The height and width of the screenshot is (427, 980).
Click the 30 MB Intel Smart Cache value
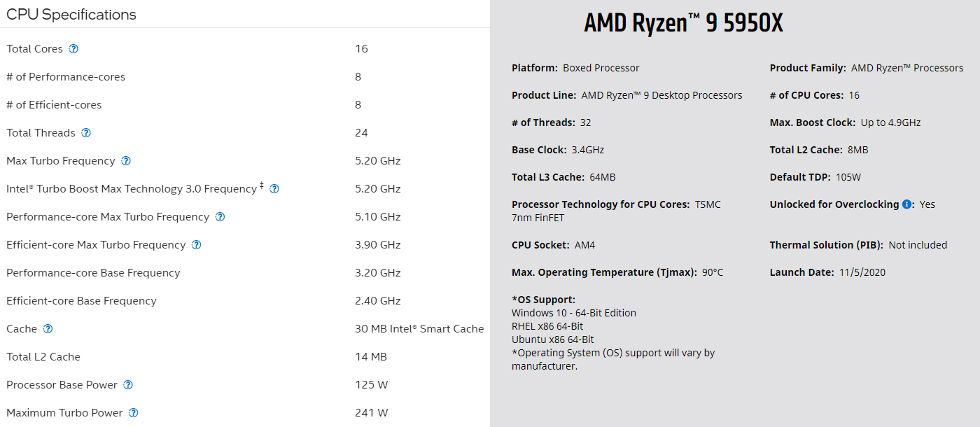click(419, 329)
